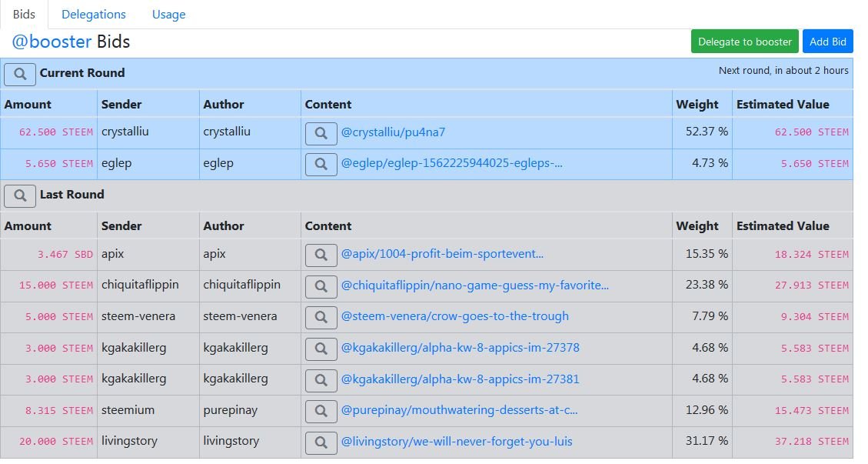The image size is (868, 464).
Task: Click the 62.500 STEEM amount for crystalliu
Action: 56,132
